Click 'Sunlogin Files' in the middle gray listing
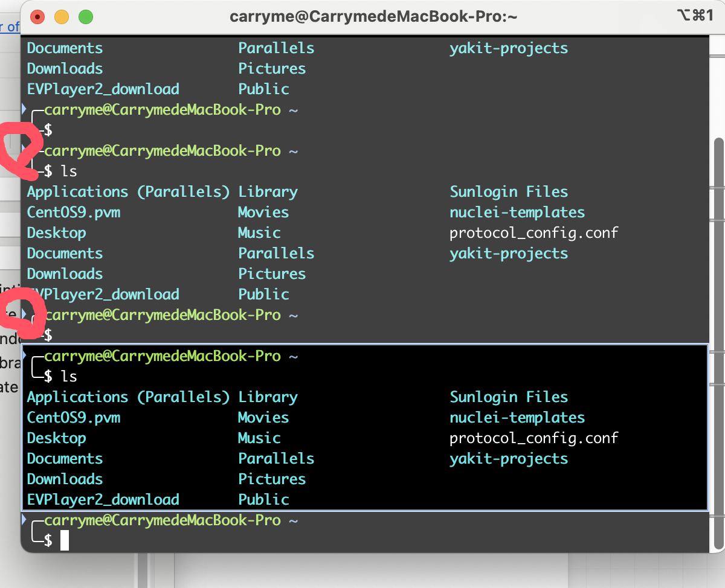 pyautogui.click(x=509, y=192)
